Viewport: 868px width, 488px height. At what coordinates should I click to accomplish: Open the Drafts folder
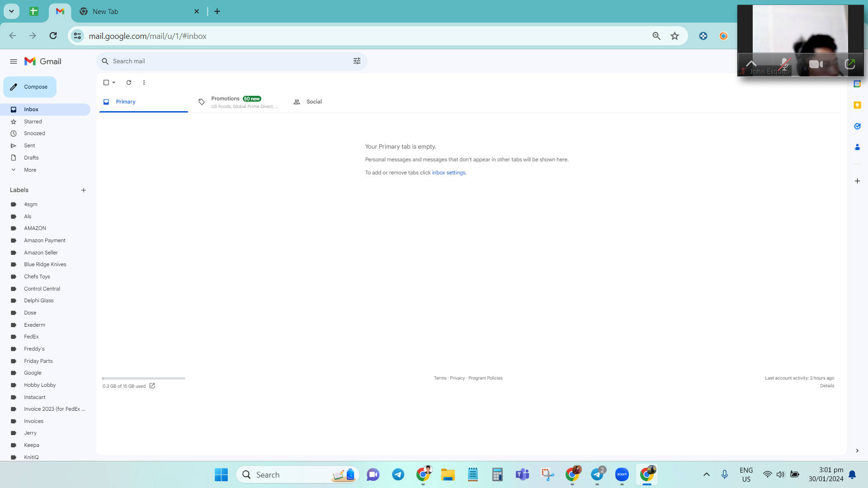coord(45,158)
